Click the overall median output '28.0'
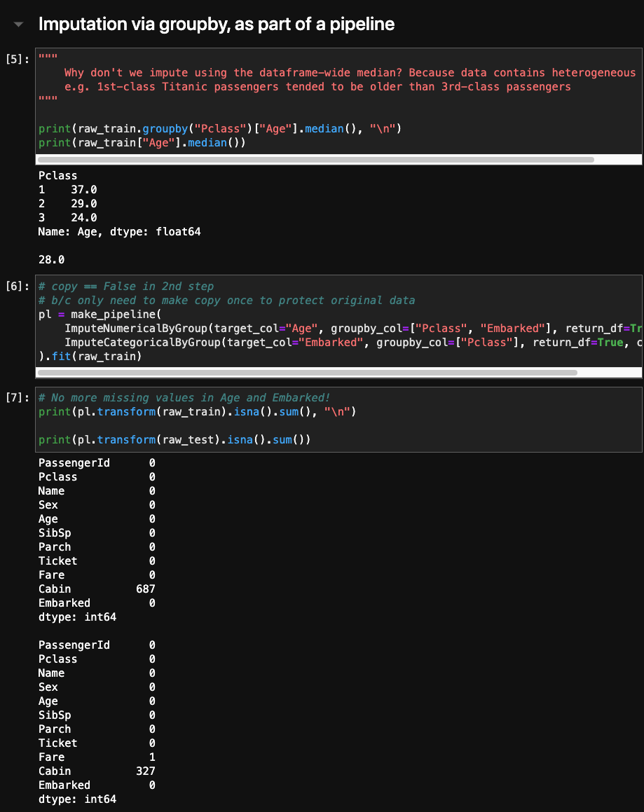The width and height of the screenshot is (644, 812). tap(51, 259)
